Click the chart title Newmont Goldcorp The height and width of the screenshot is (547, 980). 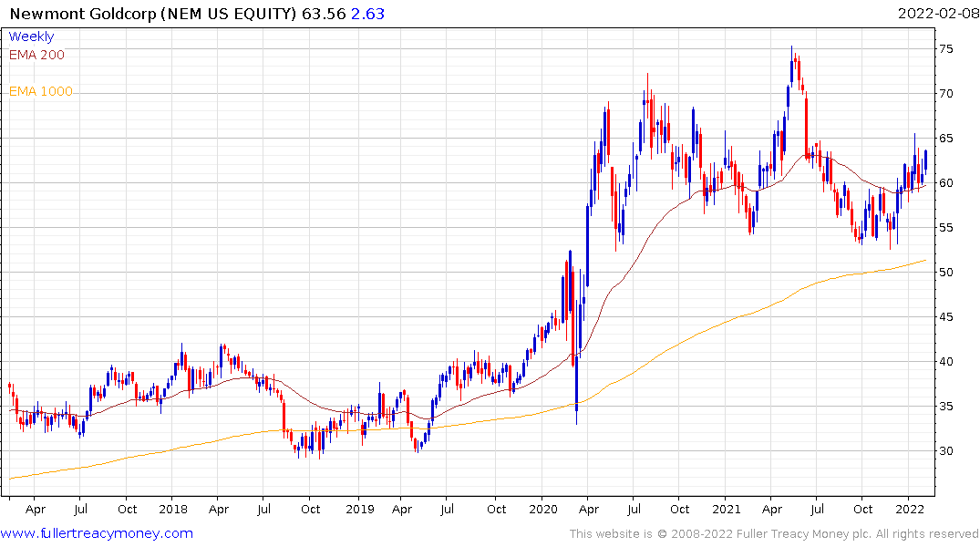pyautogui.click(x=82, y=14)
